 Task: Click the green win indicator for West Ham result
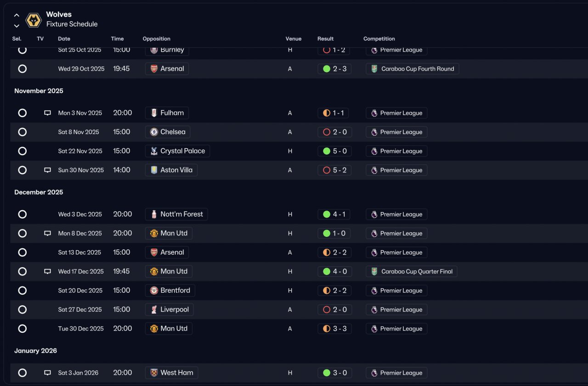tap(327, 373)
